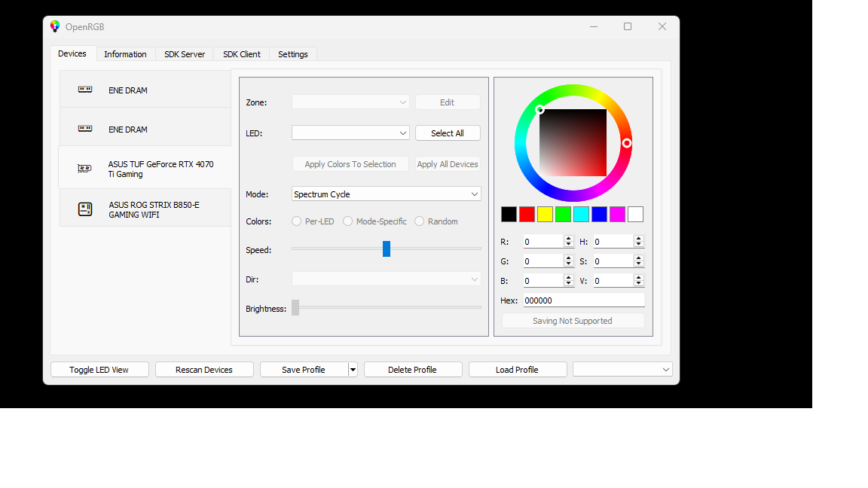Pick the yellow color swatch

[546, 214]
